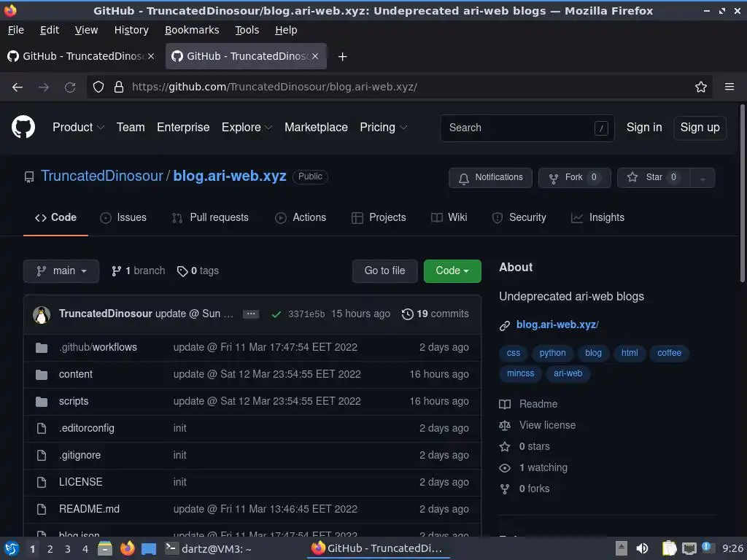Click the Sign in link
Image resolution: width=747 pixels, height=560 pixels.
click(x=644, y=127)
